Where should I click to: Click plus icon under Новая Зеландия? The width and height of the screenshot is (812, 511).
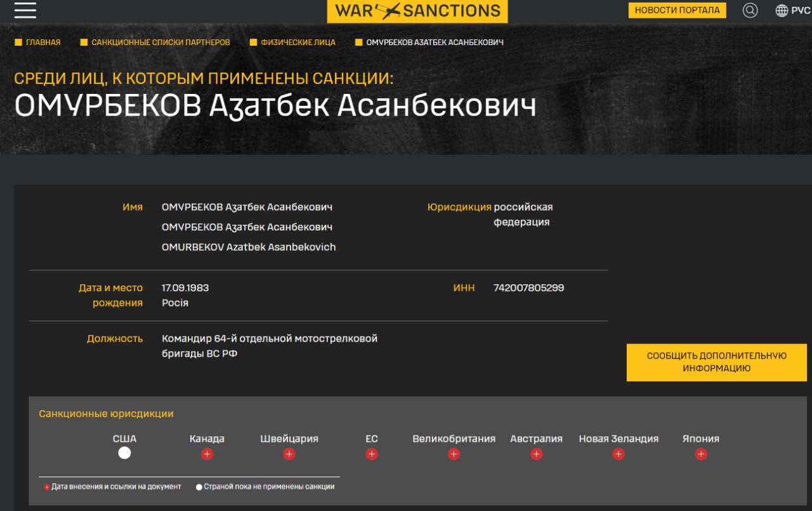(x=619, y=454)
